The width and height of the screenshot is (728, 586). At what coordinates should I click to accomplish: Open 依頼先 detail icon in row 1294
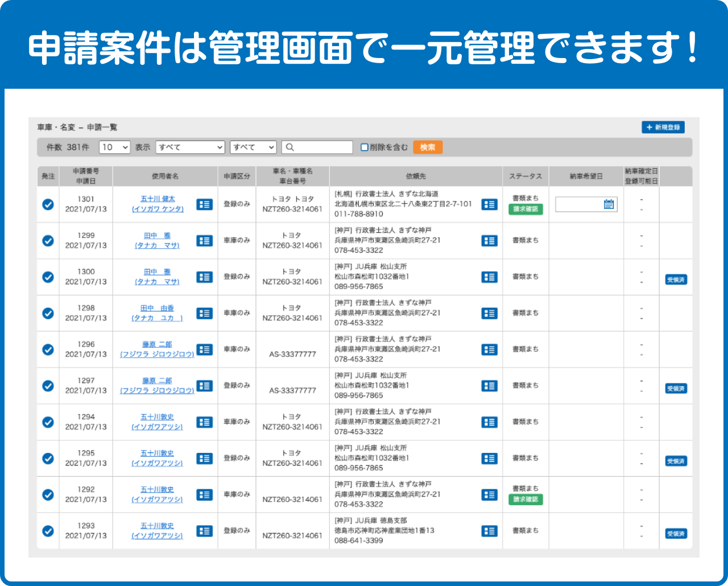pyautogui.click(x=490, y=422)
